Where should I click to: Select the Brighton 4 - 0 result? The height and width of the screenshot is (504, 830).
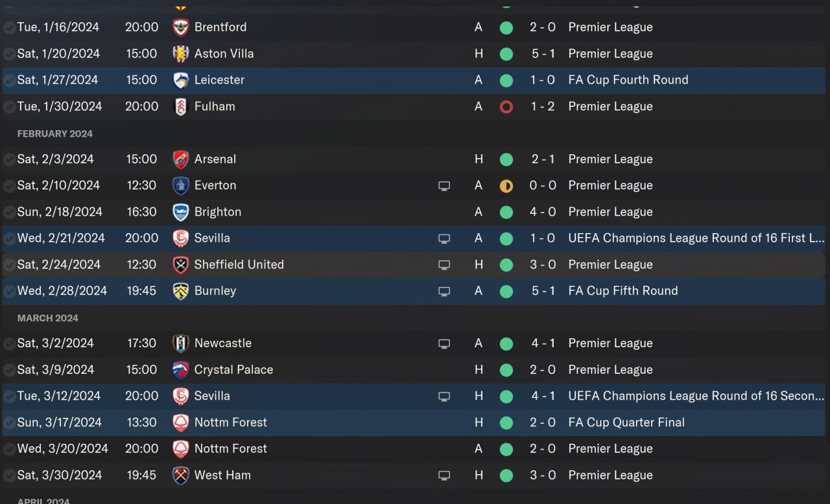point(543,212)
